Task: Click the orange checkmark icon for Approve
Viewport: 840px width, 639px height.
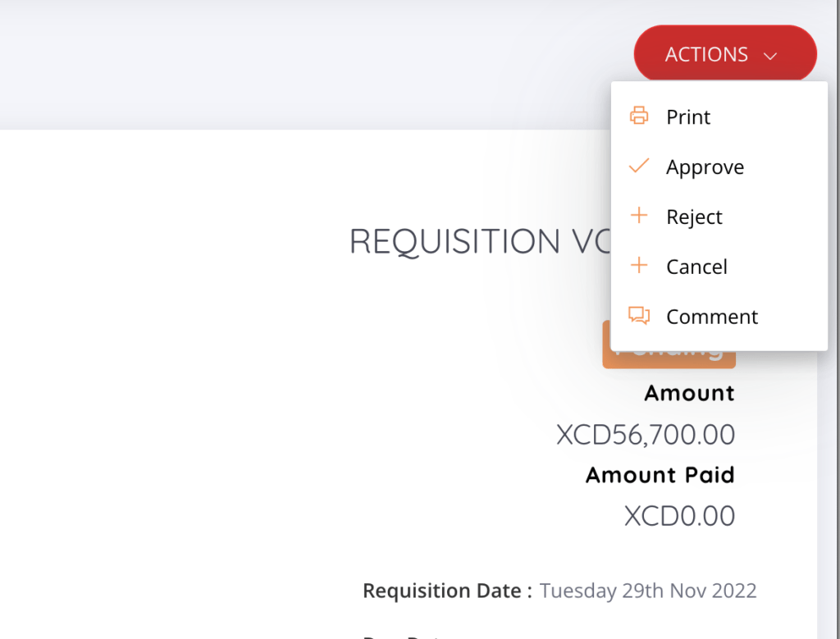Action: point(639,166)
